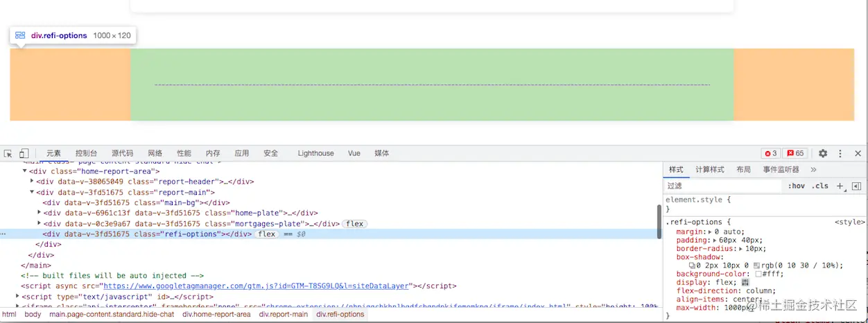
Task: Select the 样式 styles tab
Action: point(676,169)
